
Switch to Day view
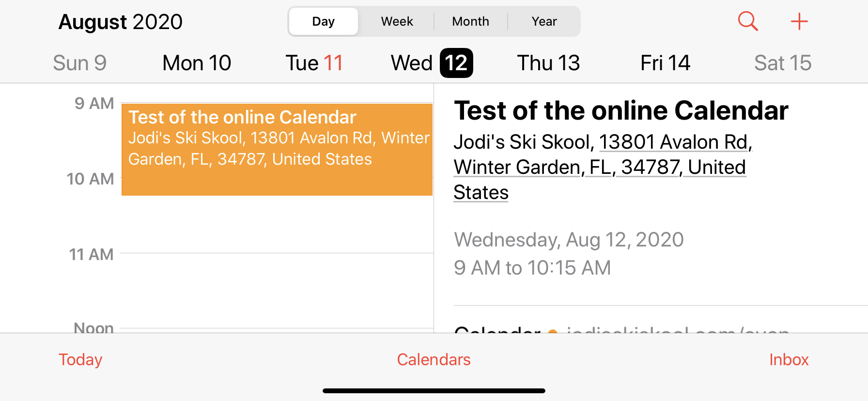[324, 21]
